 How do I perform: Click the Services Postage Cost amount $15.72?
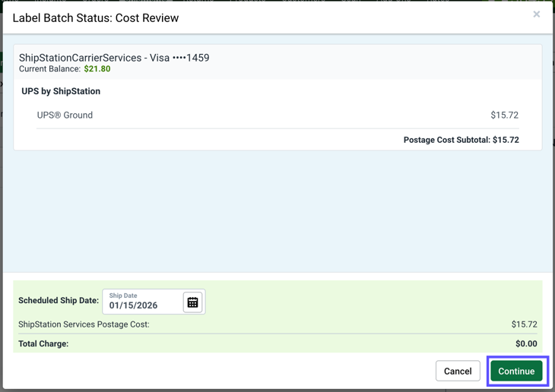[524, 324]
